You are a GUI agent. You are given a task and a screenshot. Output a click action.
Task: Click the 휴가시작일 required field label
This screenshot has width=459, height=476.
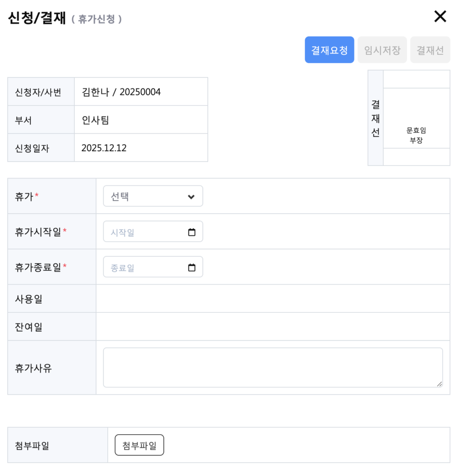pos(38,232)
